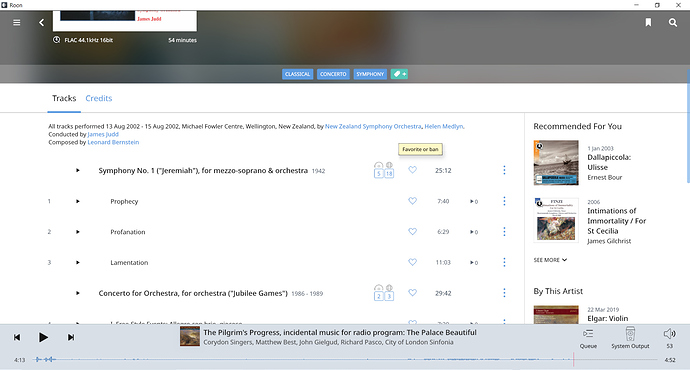This screenshot has width=690, height=370.
Task: Click the vertical page scrollbar
Action: (x=688, y=125)
